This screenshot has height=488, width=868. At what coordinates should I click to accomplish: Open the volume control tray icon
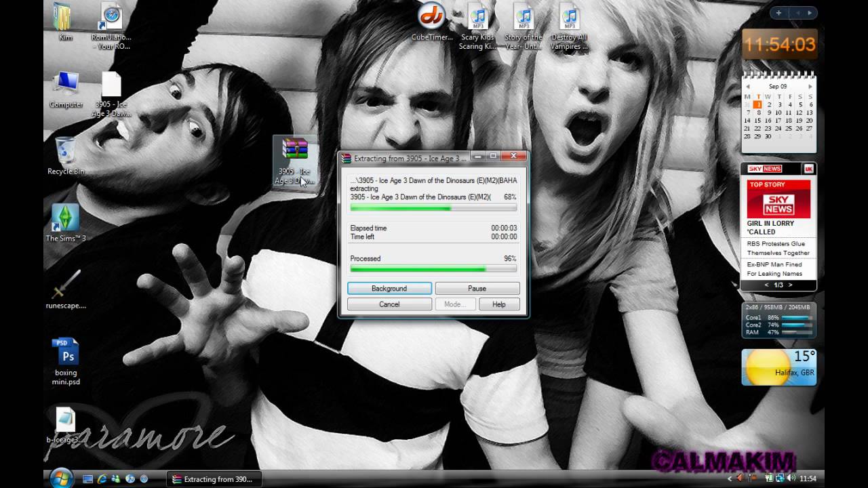tap(791, 479)
